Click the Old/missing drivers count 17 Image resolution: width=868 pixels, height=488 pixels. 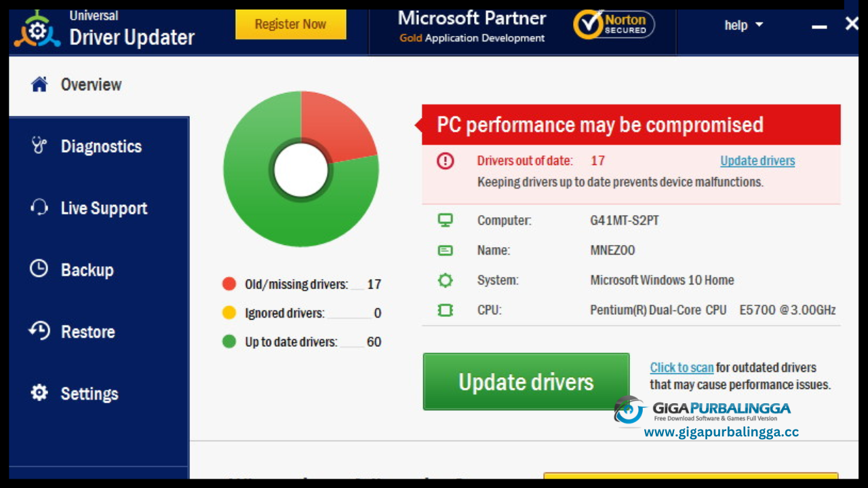pyautogui.click(x=374, y=284)
